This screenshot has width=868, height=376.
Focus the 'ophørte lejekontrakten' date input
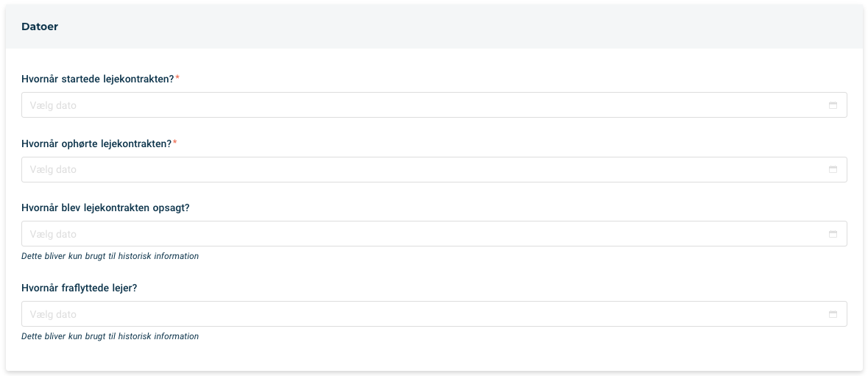[x=434, y=170]
